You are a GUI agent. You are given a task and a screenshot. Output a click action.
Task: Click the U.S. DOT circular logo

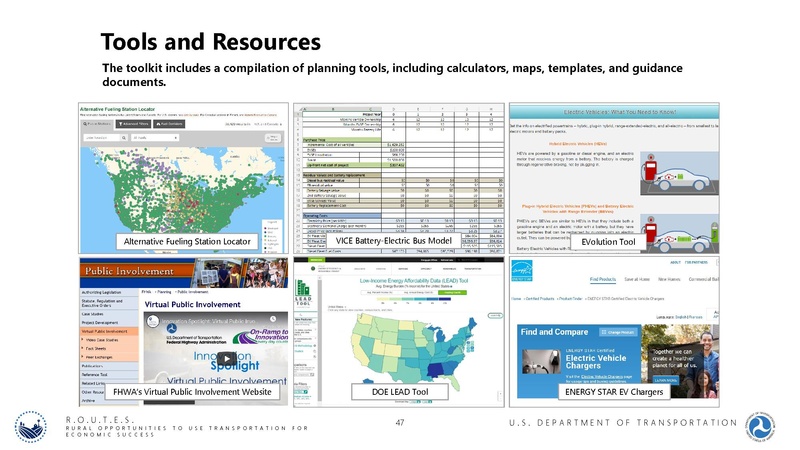760,426
